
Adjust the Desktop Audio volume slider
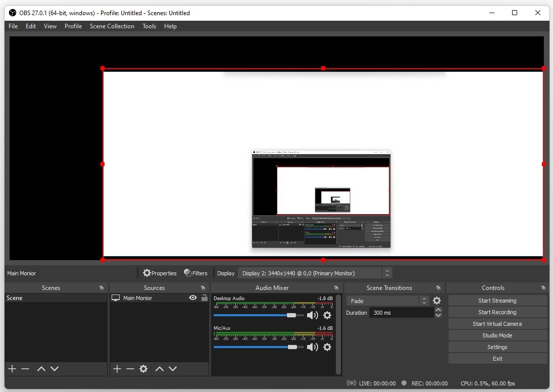coord(291,315)
